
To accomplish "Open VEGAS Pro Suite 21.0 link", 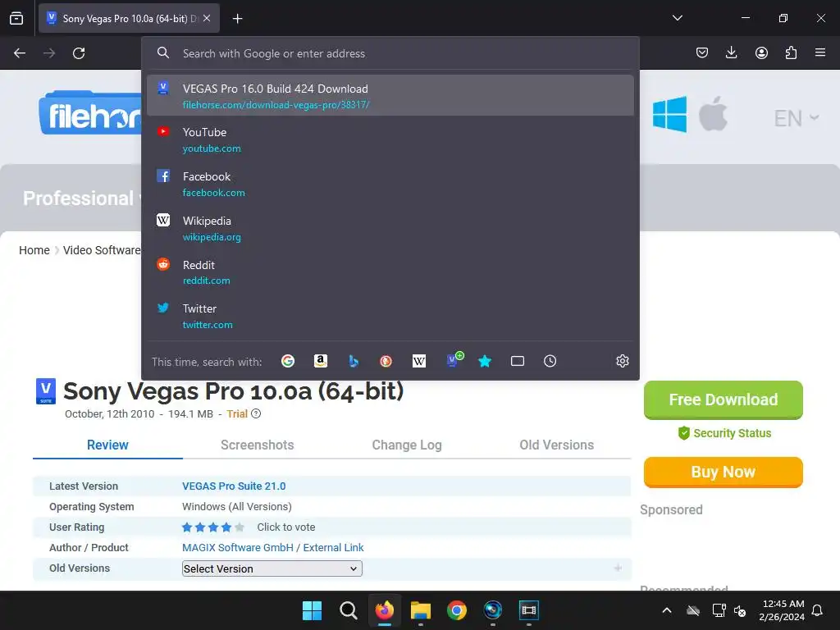I will (234, 486).
